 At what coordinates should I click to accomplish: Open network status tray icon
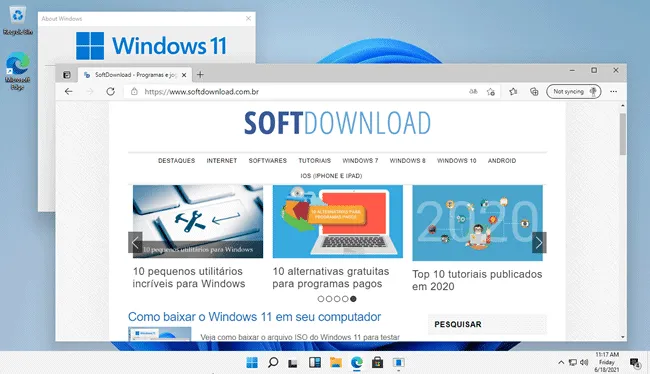[572, 363]
